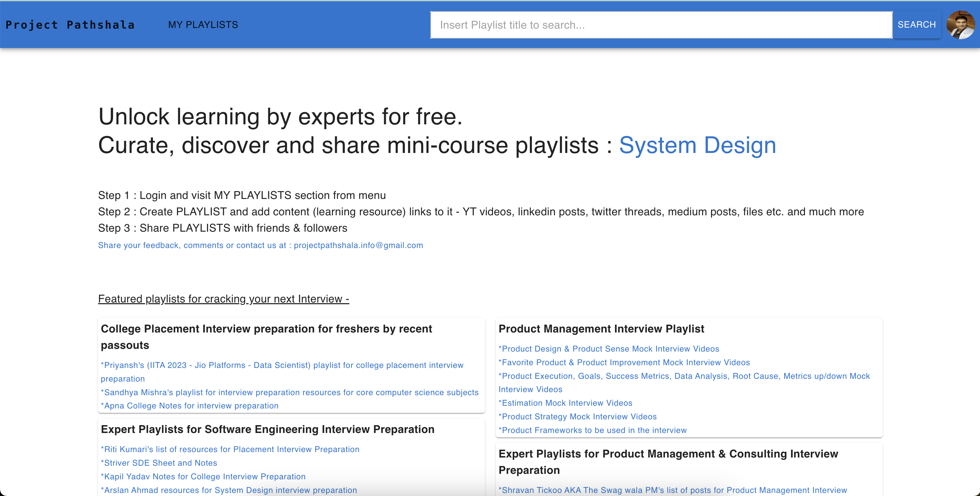Open Arslan Ahmad System Design resources
The width and height of the screenshot is (980, 496).
[x=228, y=490]
